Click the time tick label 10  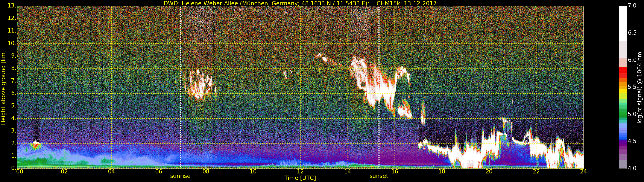(253, 172)
